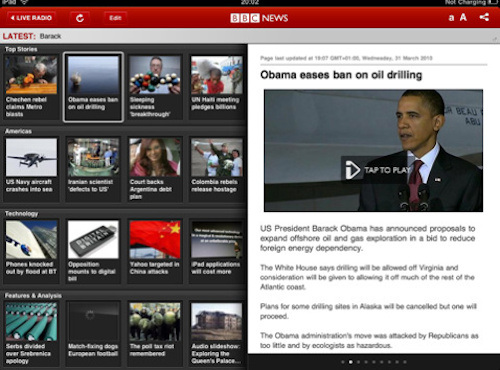
Task: Increase text size with large A
Action: [463, 17]
